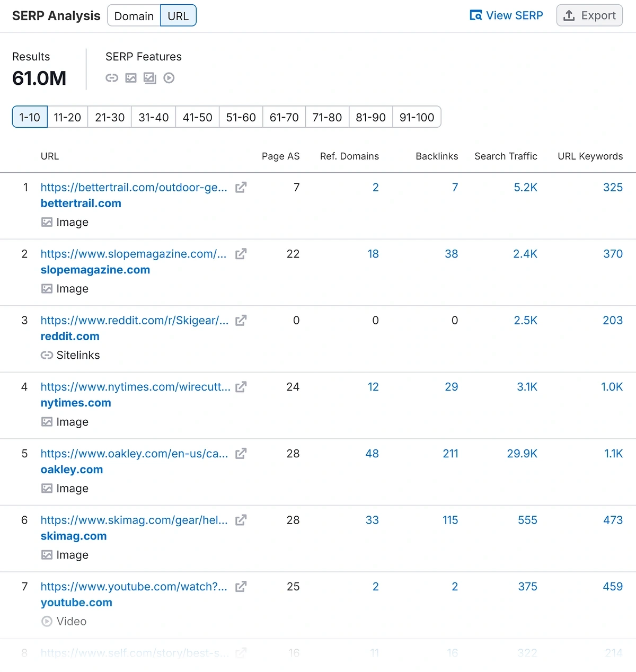Open external link icon for reddit.com URL
Viewport: 636px width, 672px height.
coord(241,320)
